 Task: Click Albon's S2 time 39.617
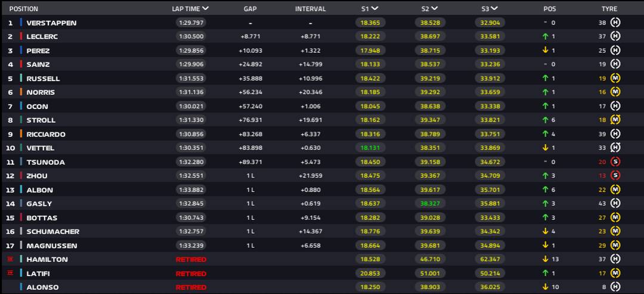click(430, 190)
